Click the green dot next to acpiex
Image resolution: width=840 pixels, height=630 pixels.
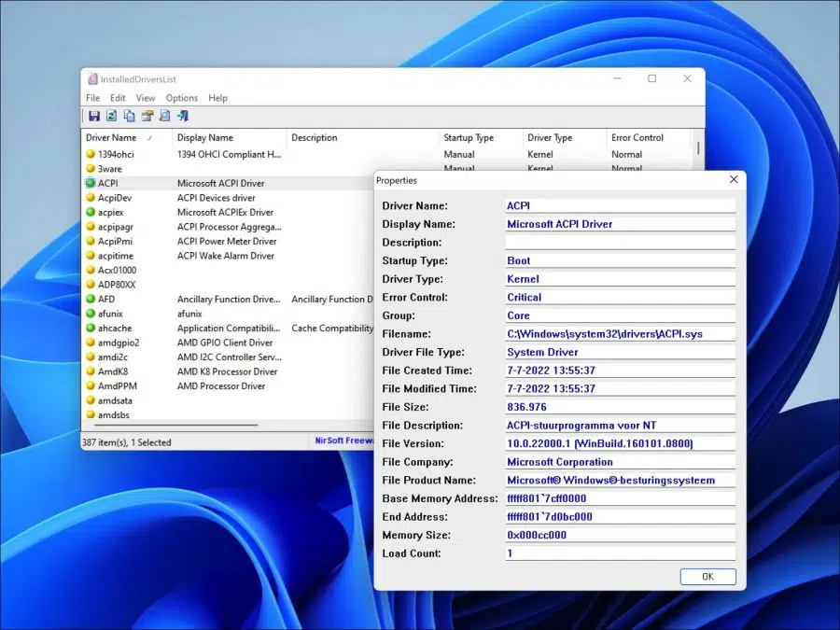tap(91, 212)
